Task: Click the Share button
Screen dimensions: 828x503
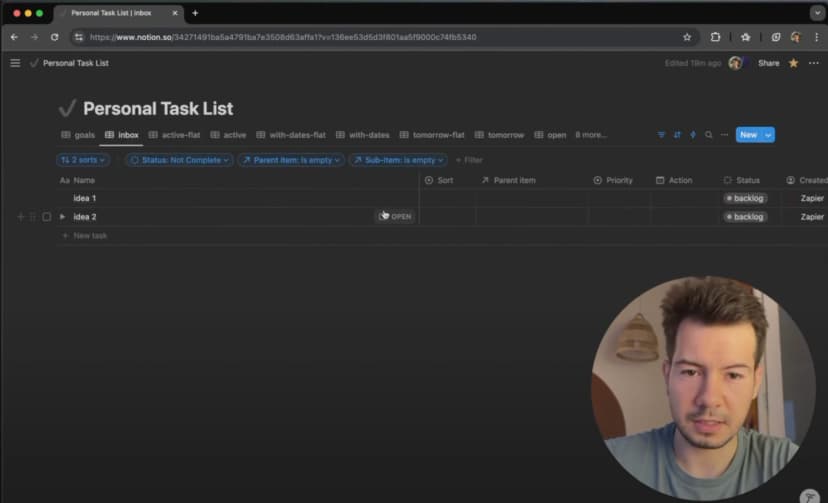Action: pos(768,63)
